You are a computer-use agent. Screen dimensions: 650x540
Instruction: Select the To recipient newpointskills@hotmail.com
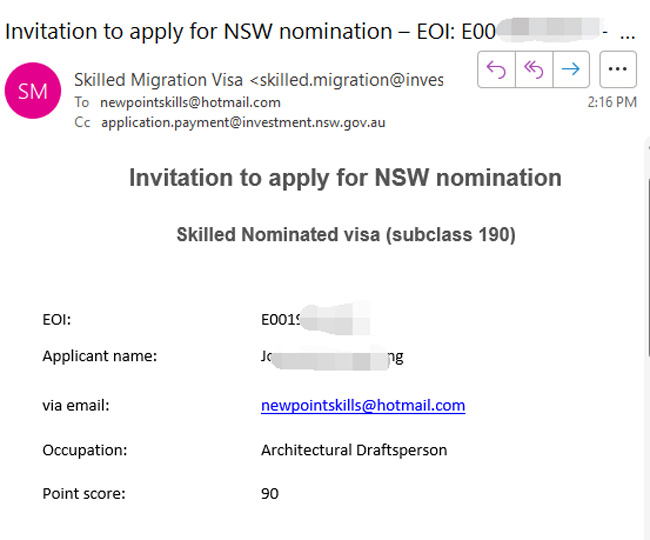(190, 102)
